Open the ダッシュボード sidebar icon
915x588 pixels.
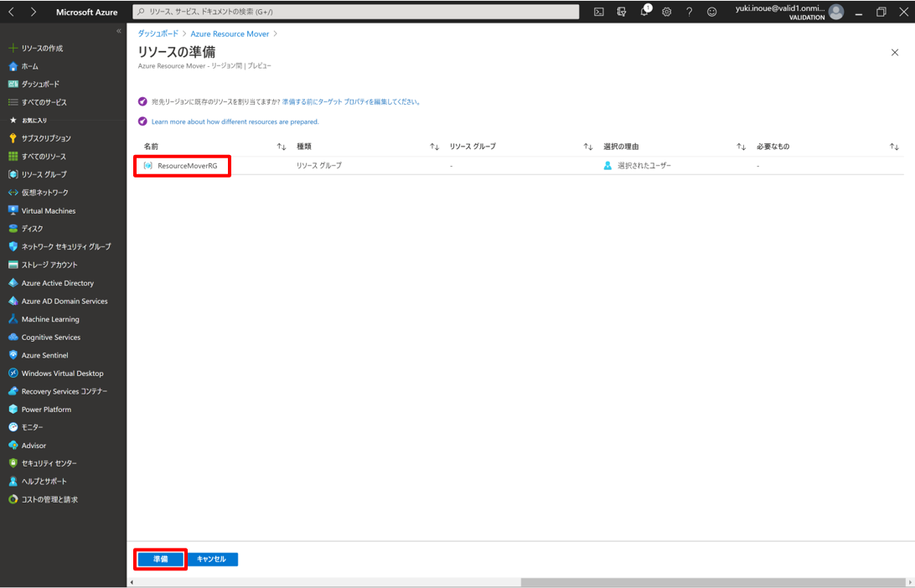click(13, 84)
